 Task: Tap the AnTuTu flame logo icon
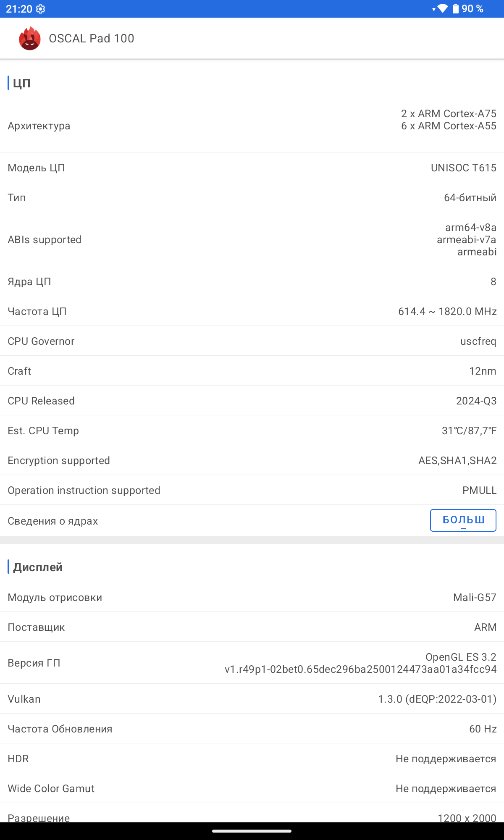30,39
